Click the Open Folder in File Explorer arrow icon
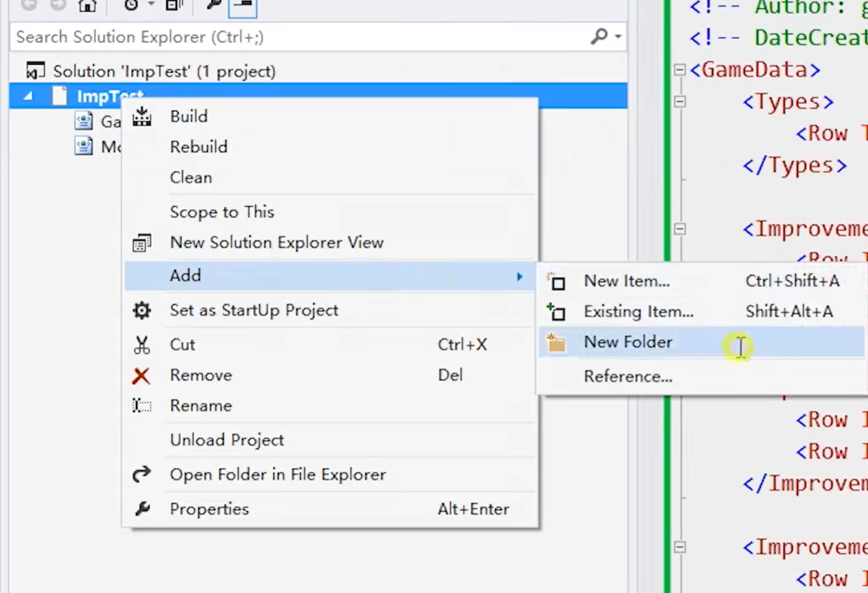The width and height of the screenshot is (868, 593). point(141,474)
